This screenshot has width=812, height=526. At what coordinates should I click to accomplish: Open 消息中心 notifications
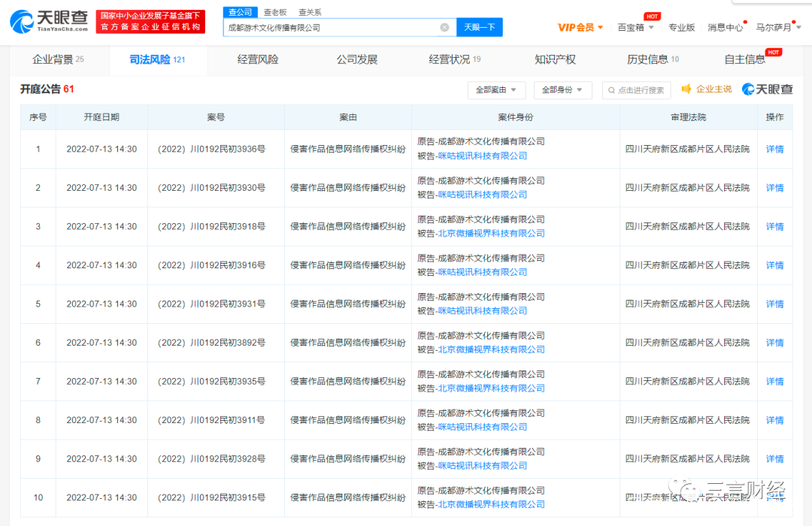(x=725, y=28)
